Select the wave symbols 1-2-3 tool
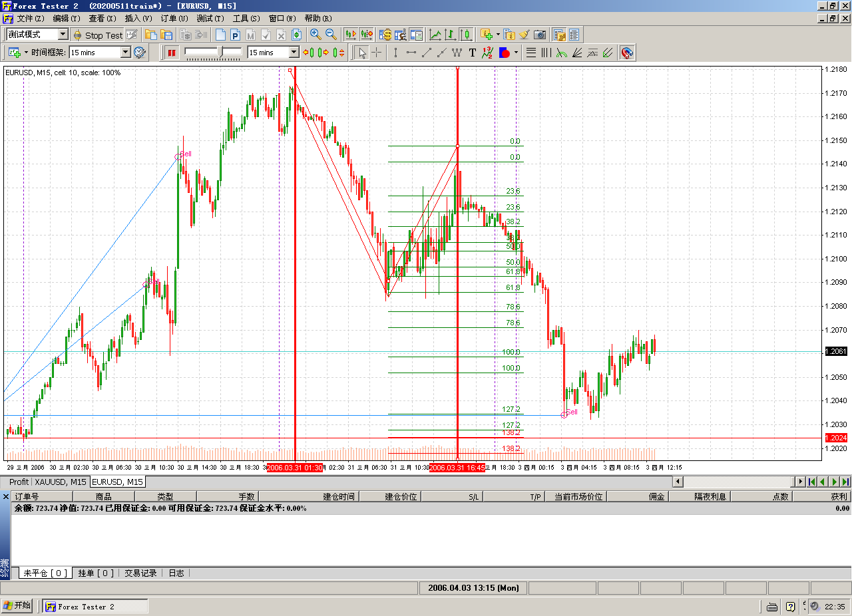This screenshot has height=616, width=852. [x=487, y=53]
